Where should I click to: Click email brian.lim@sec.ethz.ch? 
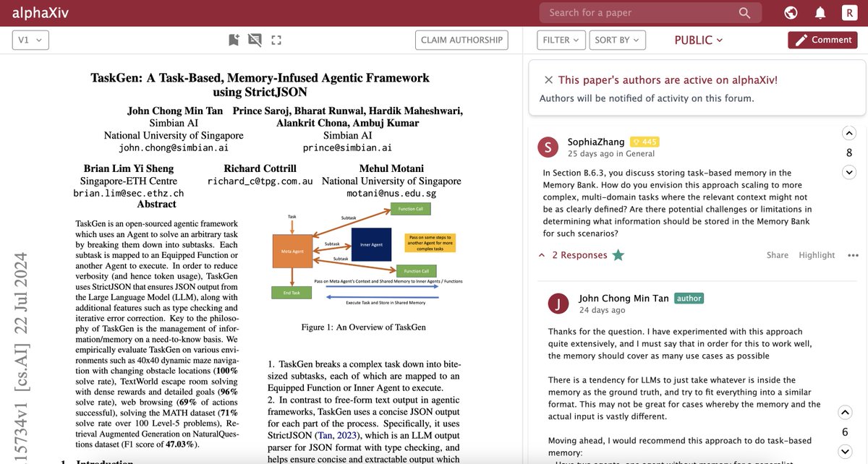[x=129, y=193]
